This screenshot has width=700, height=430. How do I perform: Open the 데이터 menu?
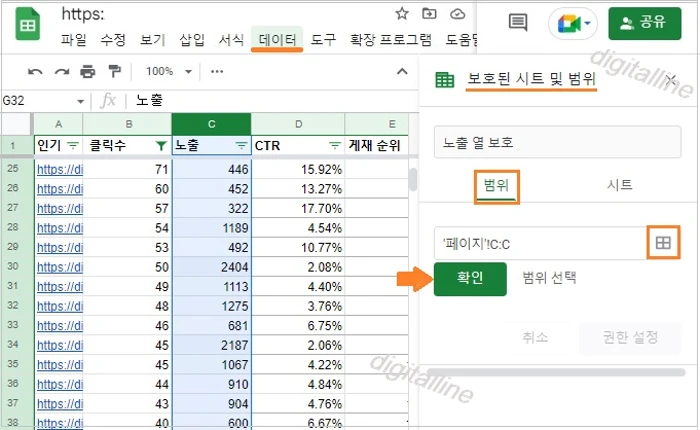(x=277, y=40)
